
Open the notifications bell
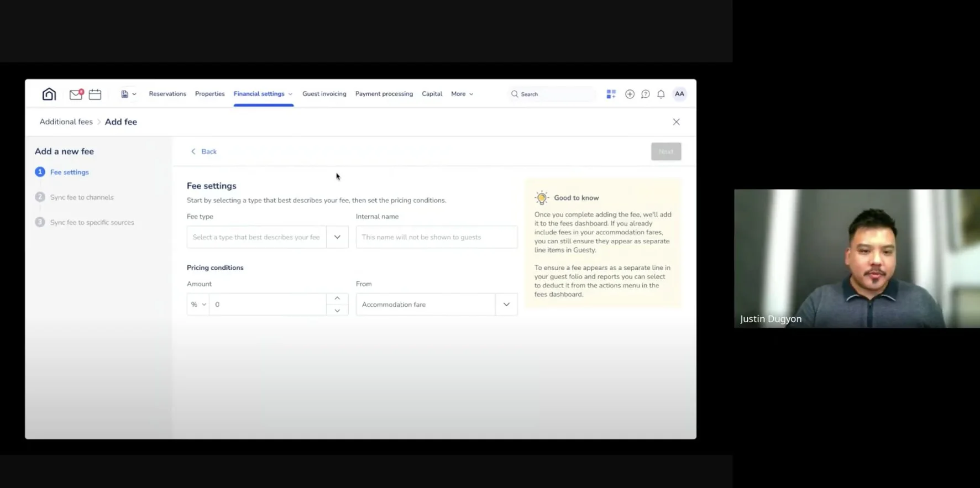coord(661,94)
